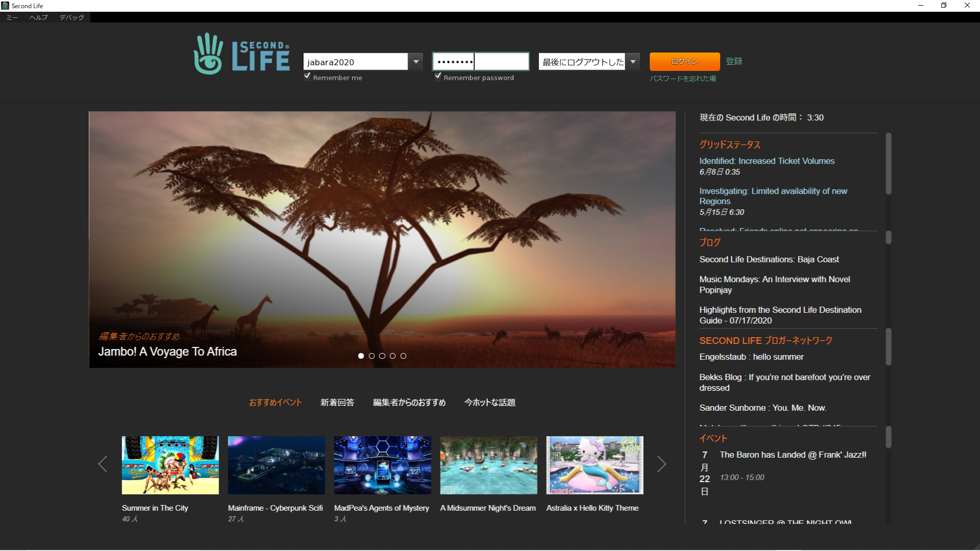Switch to the おすすめイベント tab
This screenshot has height=551, width=980.
pyautogui.click(x=276, y=403)
